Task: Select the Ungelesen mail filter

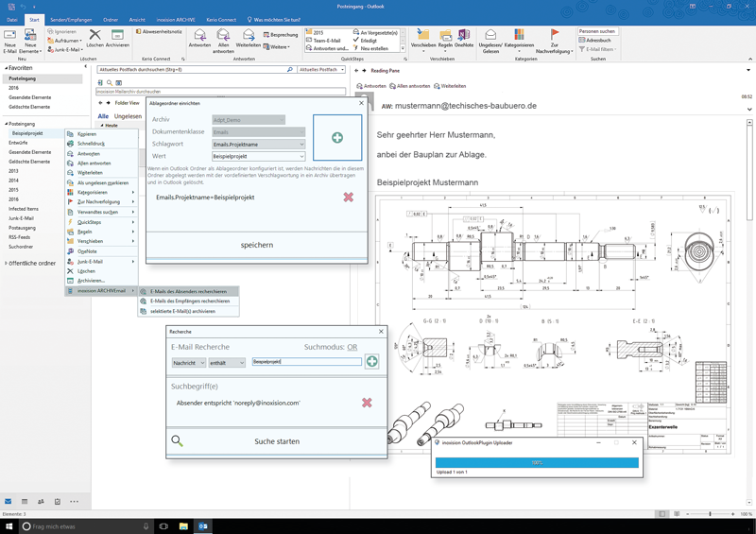Action: pyautogui.click(x=128, y=116)
